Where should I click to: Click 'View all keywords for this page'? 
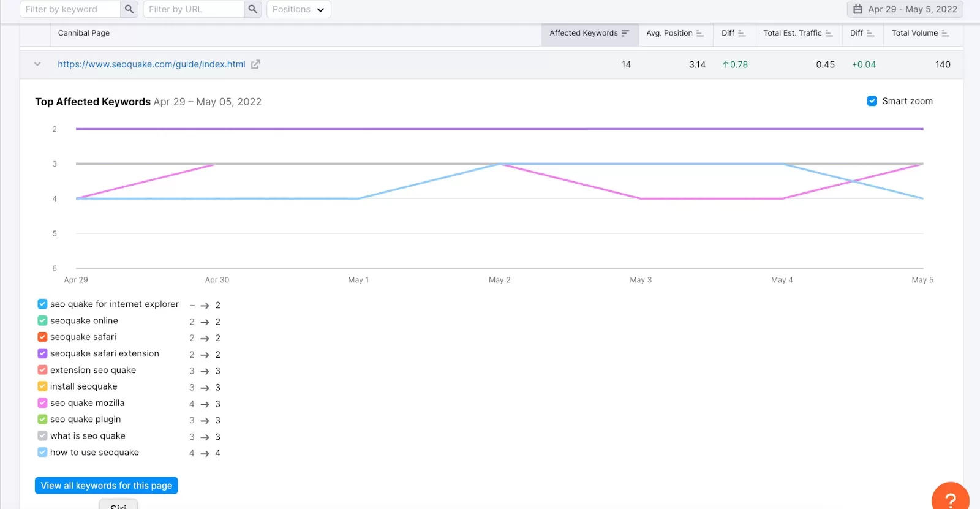(106, 486)
